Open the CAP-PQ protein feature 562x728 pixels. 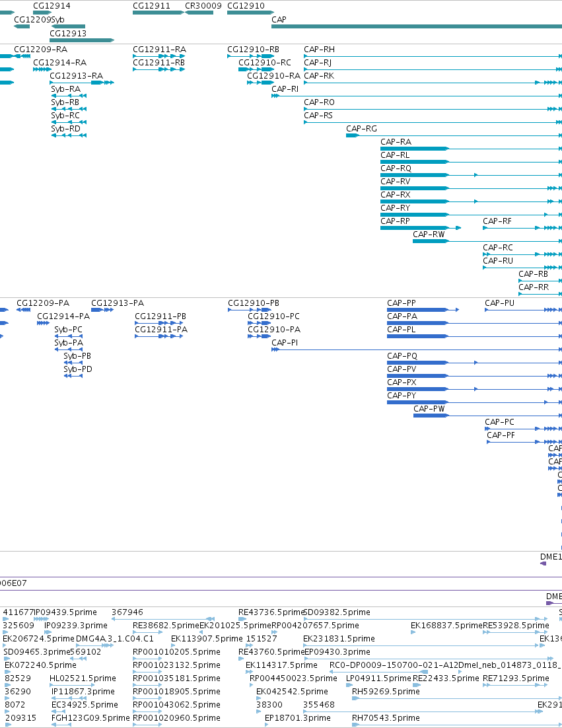click(402, 355)
